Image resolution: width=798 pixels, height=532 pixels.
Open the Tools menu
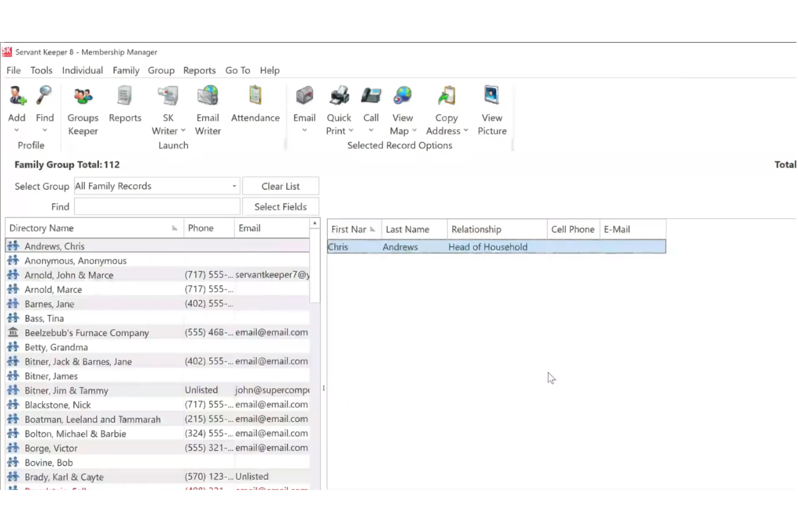pyautogui.click(x=42, y=70)
